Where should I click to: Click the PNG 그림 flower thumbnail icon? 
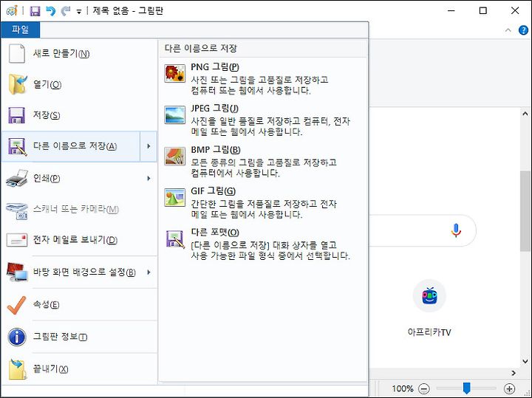point(174,73)
